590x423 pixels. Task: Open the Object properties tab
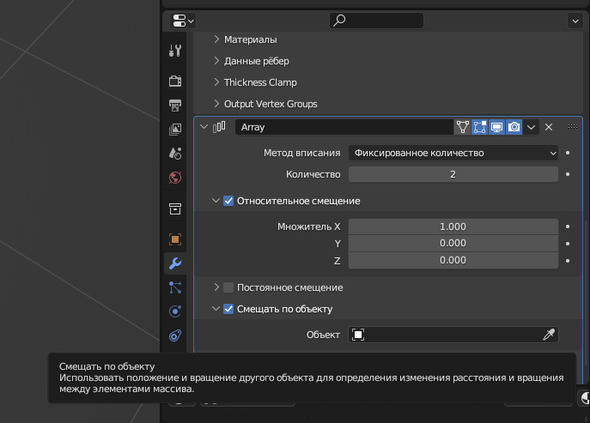(175, 239)
